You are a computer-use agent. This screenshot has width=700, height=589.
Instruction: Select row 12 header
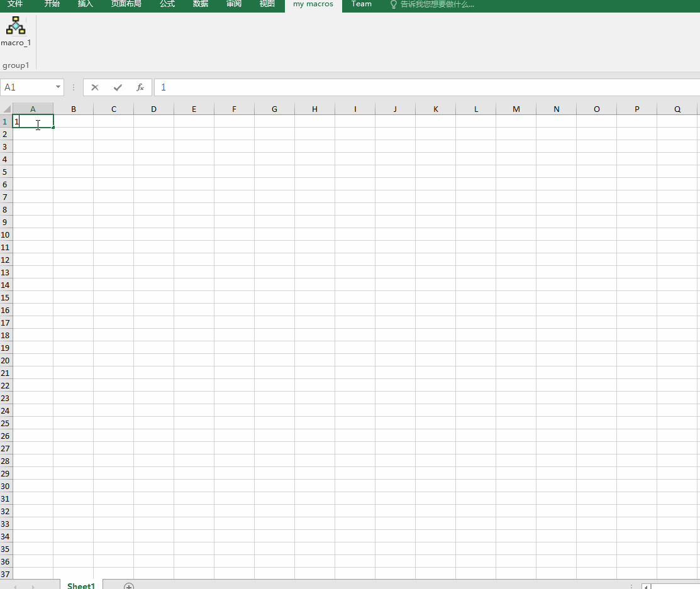point(6,260)
